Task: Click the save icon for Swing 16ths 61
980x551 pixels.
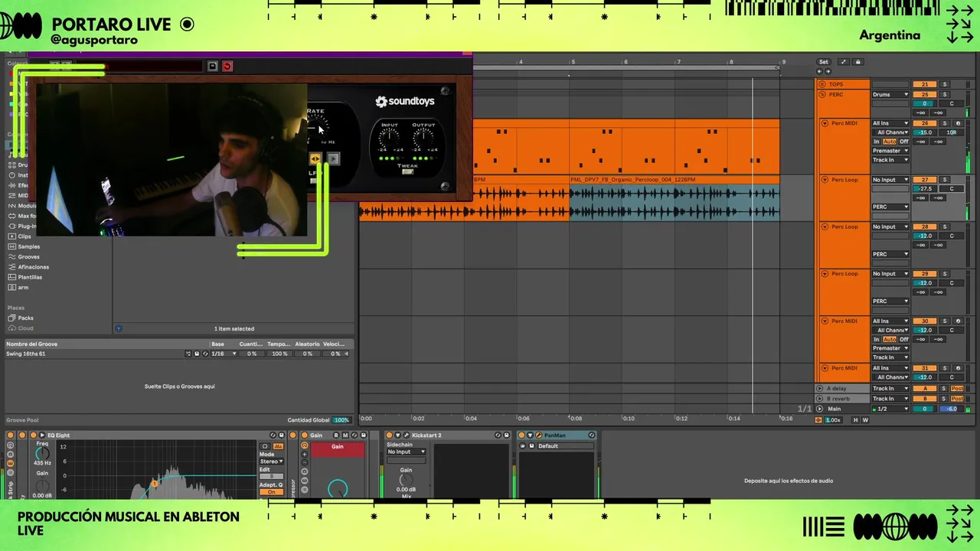Action: [197, 354]
